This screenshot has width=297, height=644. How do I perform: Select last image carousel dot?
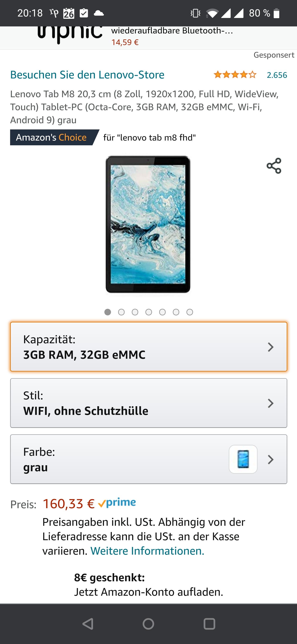pos(190,312)
